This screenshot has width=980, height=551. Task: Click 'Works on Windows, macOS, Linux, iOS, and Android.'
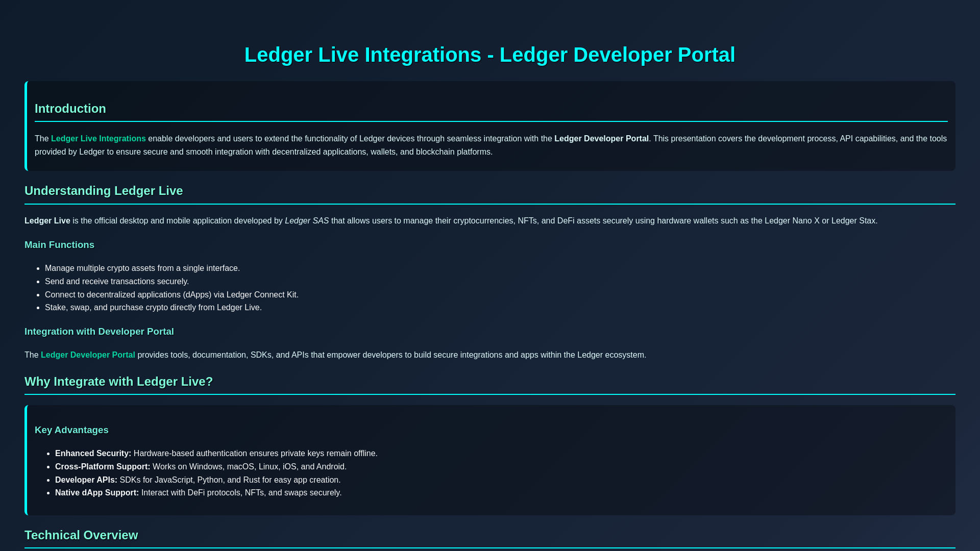pos(250,467)
